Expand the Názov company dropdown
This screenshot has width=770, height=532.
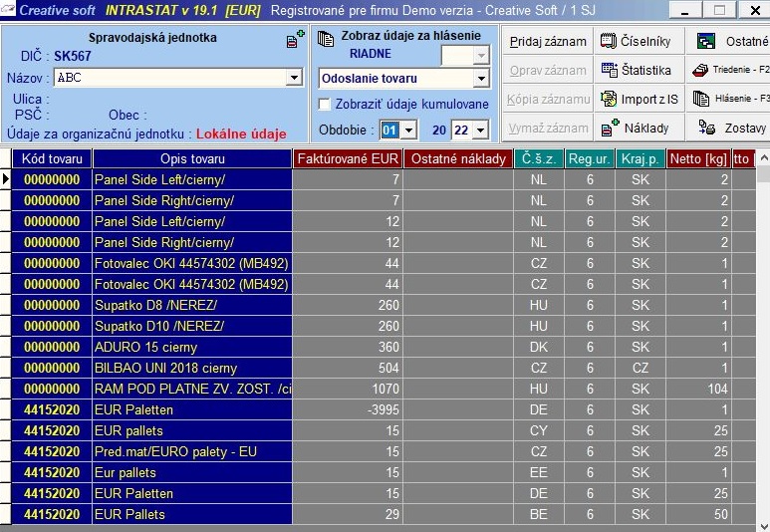[x=294, y=78]
